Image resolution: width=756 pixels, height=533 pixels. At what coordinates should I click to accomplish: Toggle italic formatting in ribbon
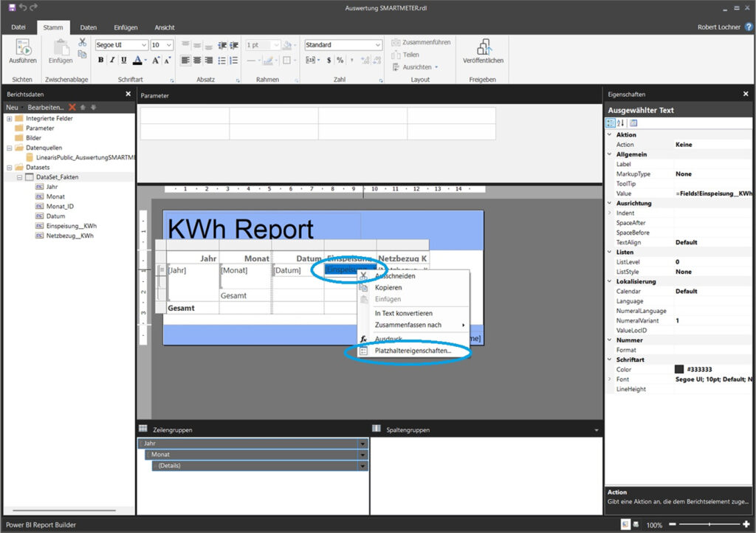coord(112,61)
